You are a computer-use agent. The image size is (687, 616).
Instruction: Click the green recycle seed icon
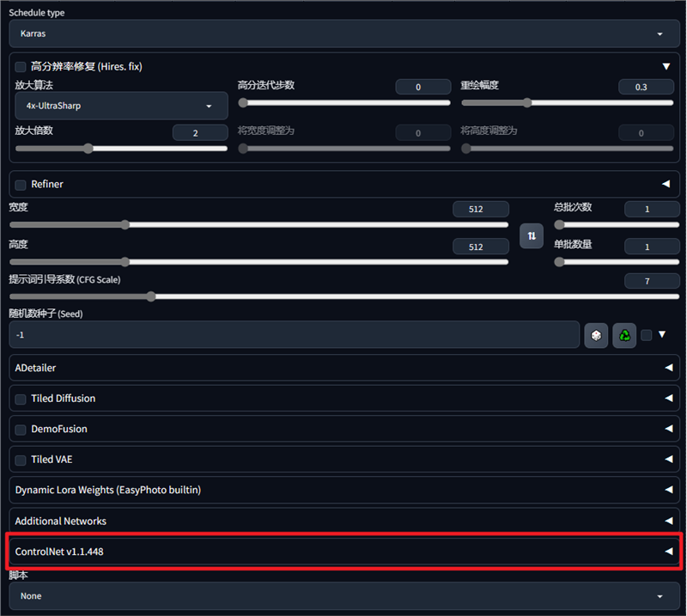pyautogui.click(x=624, y=335)
